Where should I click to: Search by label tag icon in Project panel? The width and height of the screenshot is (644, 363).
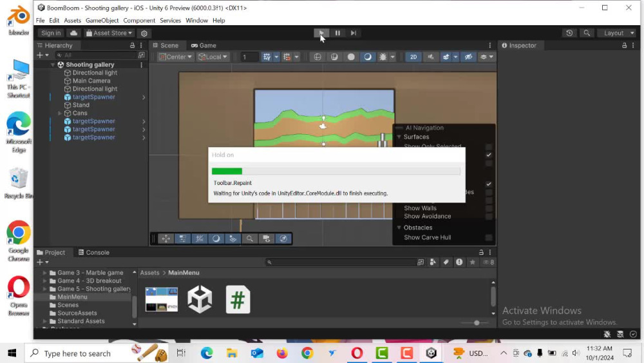pos(446,262)
